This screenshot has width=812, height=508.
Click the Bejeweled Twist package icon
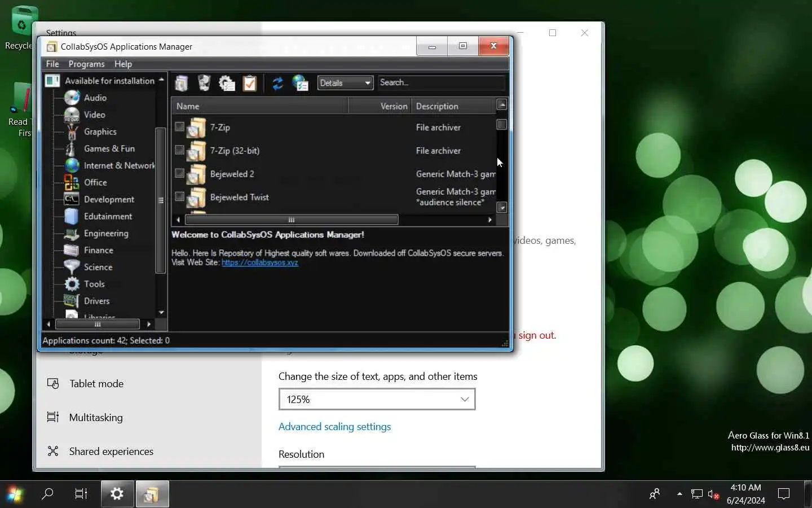pyautogui.click(x=196, y=197)
